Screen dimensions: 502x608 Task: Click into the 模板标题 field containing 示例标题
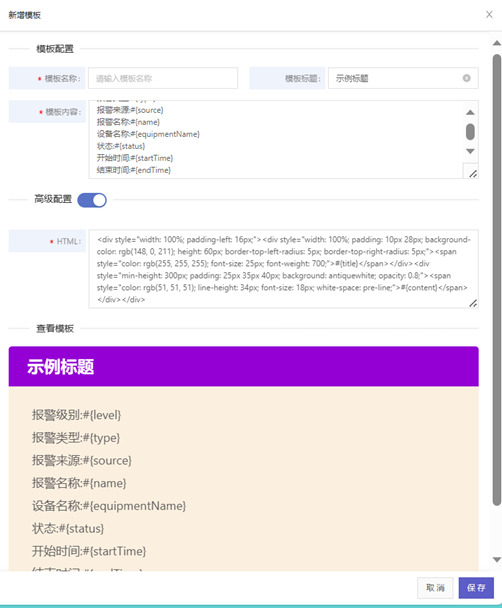396,78
